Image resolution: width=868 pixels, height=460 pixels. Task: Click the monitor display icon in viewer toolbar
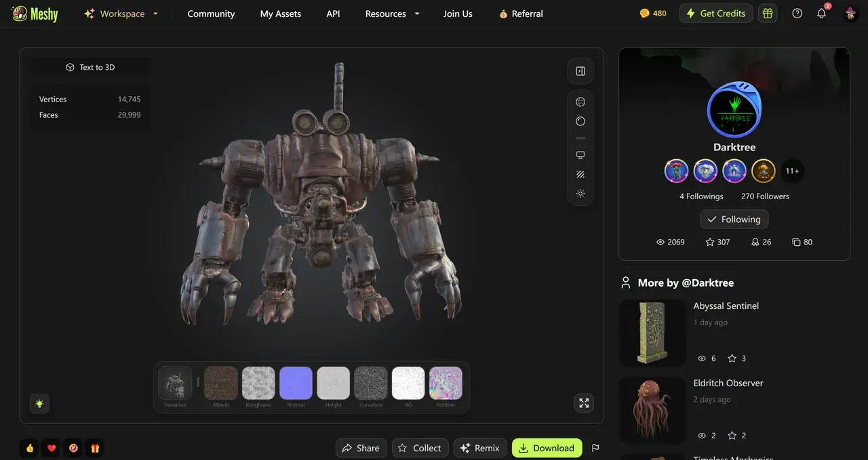click(580, 155)
